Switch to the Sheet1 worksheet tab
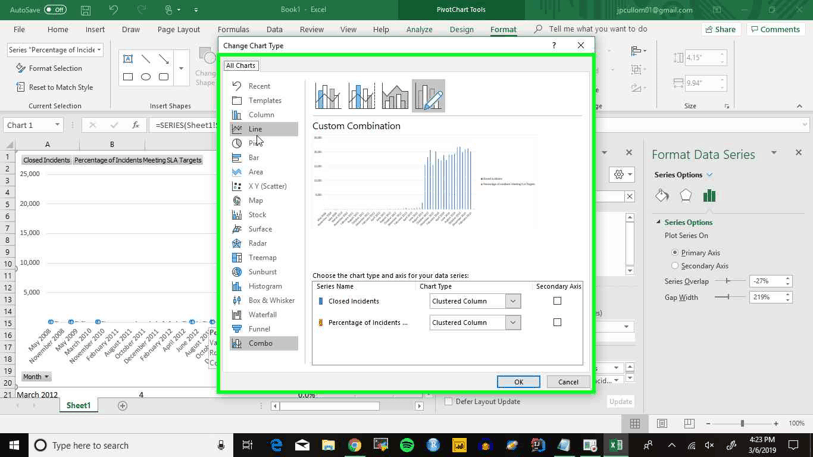Screen dimensions: 815x458 (x=78, y=405)
